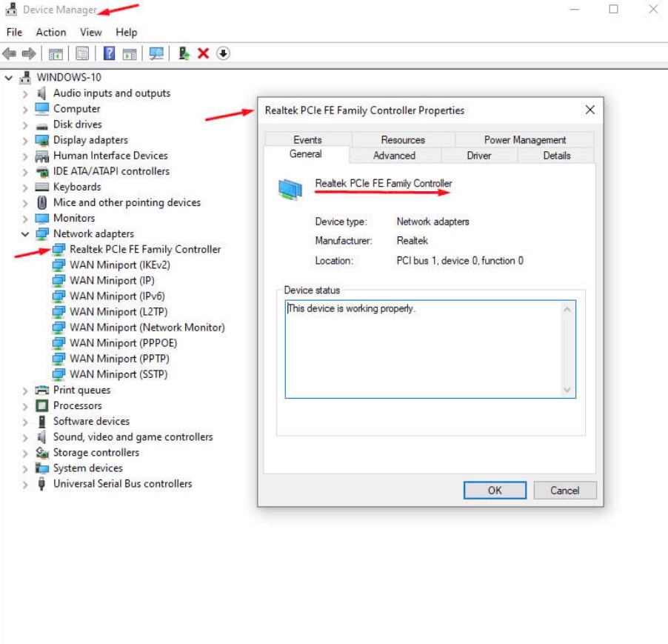The image size is (668, 644).
Task: Click the Mice and other pointing devices icon
Action: [x=41, y=202]
